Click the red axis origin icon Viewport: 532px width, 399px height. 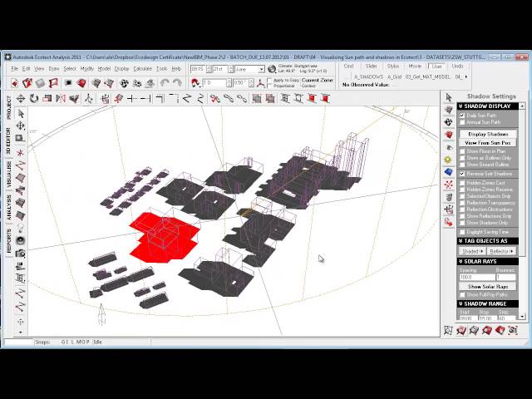coord(260,83)
